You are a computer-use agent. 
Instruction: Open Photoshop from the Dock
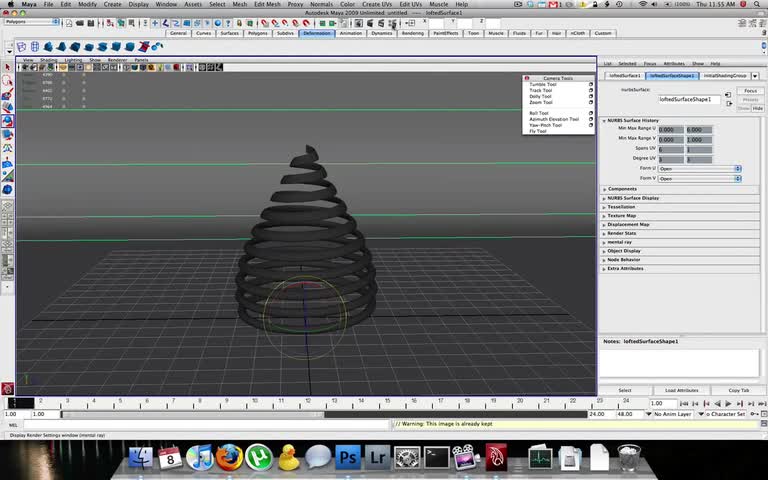(x=348, y=457)
